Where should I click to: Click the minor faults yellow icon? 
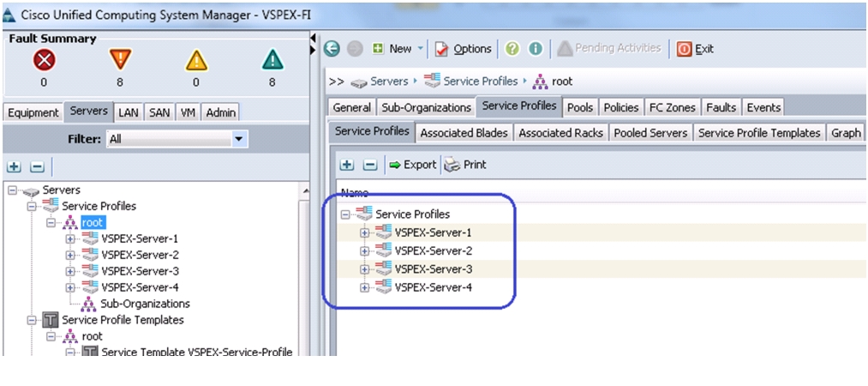196,60
